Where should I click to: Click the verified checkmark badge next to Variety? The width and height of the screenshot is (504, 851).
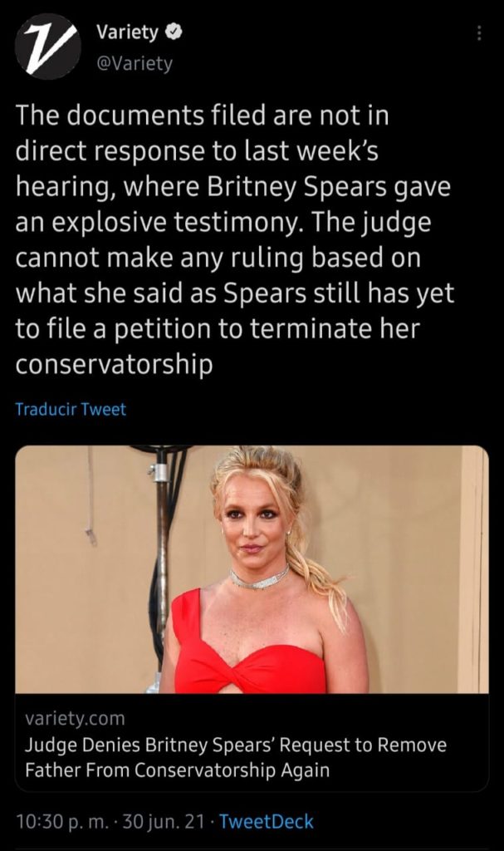[173, 32]
